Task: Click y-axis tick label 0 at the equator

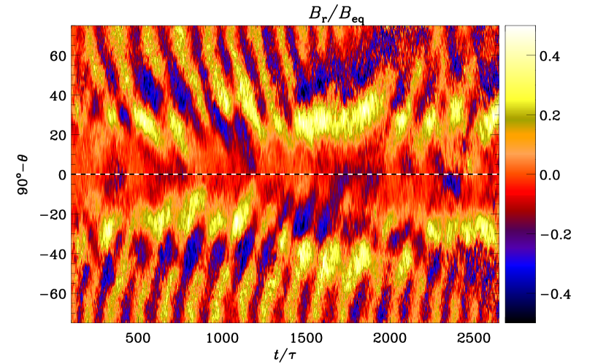Action: (62, 174)
